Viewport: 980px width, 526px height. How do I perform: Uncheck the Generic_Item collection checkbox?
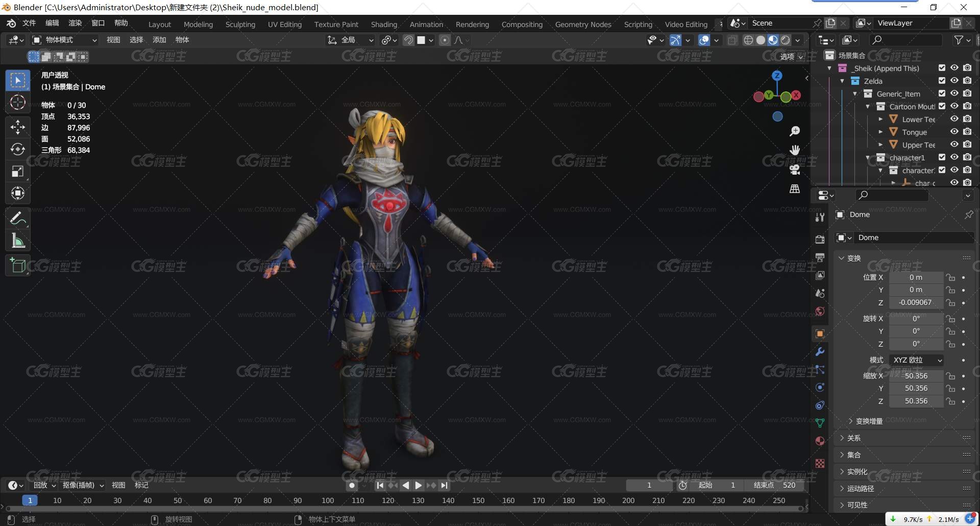pyautogui.click(x=942, y=93)
